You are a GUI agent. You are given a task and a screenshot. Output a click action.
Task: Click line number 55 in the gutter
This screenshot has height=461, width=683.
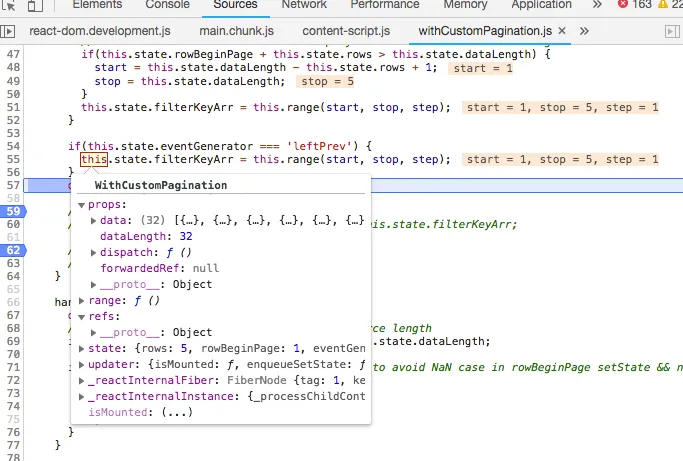point(13,159)
